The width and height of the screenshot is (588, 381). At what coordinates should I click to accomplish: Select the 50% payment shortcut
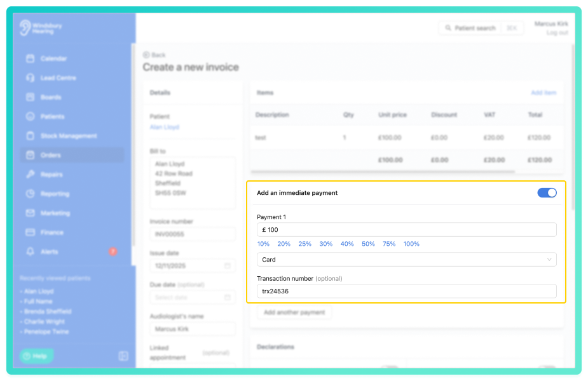click(x=368, y=244)
